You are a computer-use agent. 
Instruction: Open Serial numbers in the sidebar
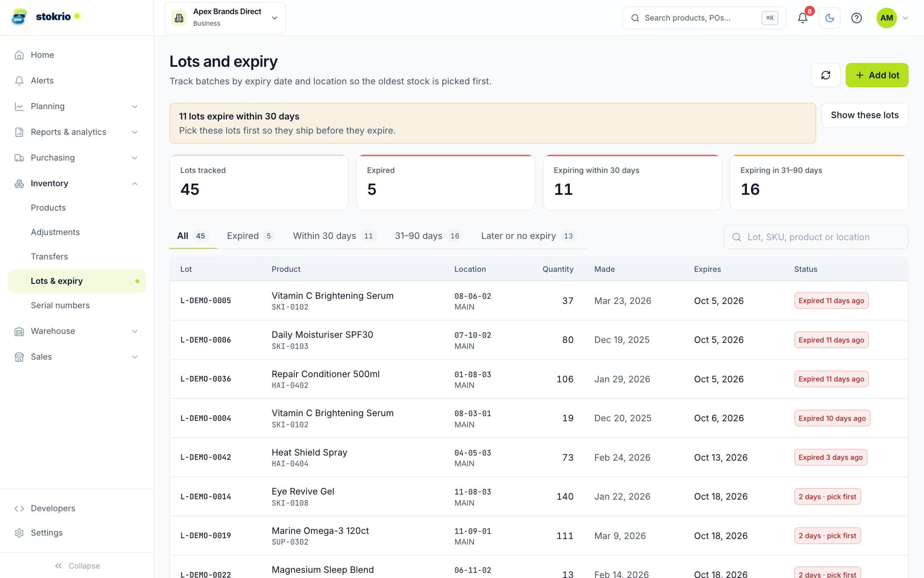pos(60,305)
